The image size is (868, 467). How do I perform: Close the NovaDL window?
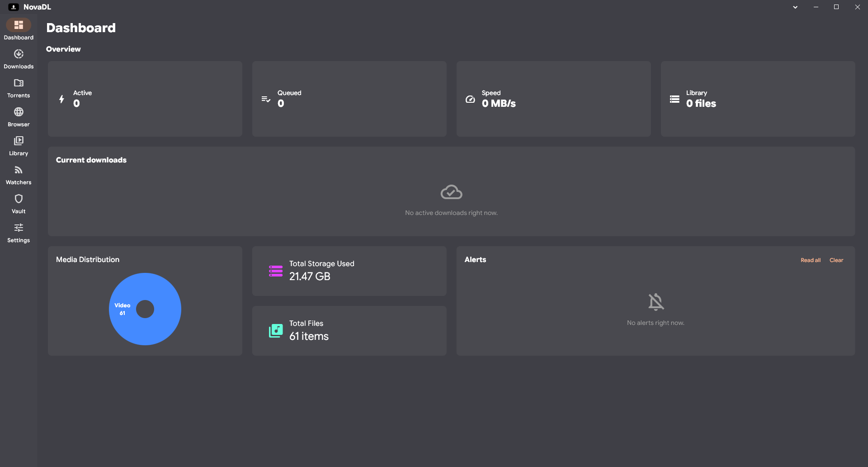point(857,7)
